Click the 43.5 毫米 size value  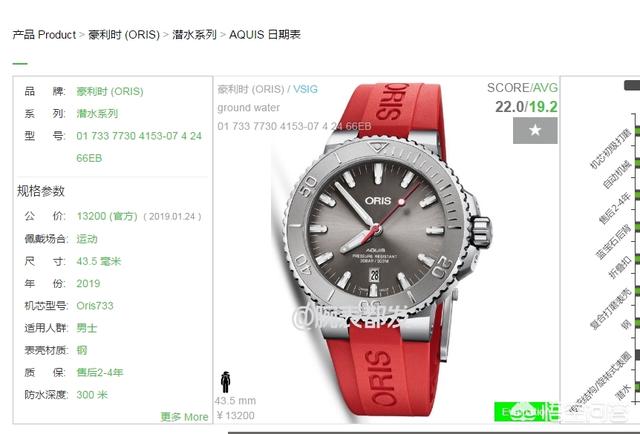point(99,261)
